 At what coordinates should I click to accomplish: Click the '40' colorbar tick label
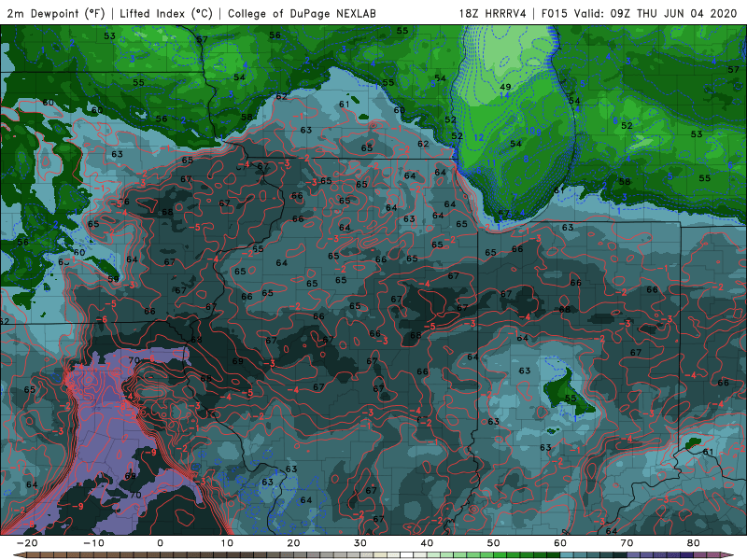coord(427,543)
